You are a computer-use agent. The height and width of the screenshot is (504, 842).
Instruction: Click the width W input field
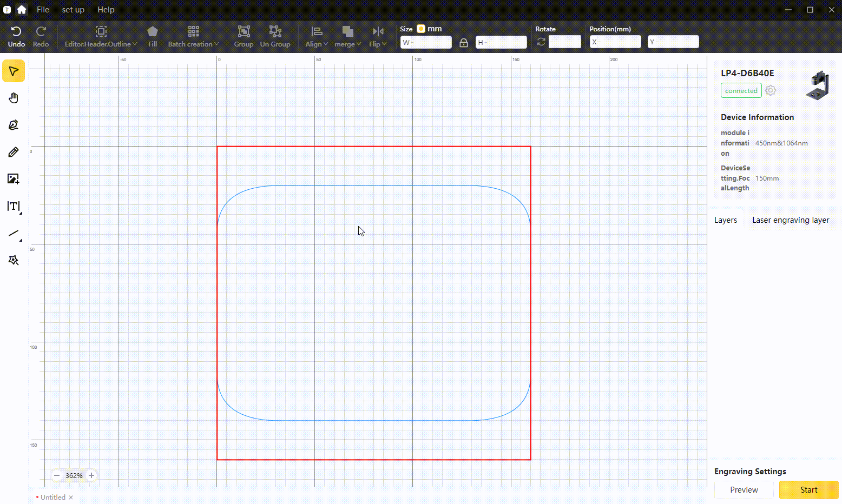click(426, 42)
